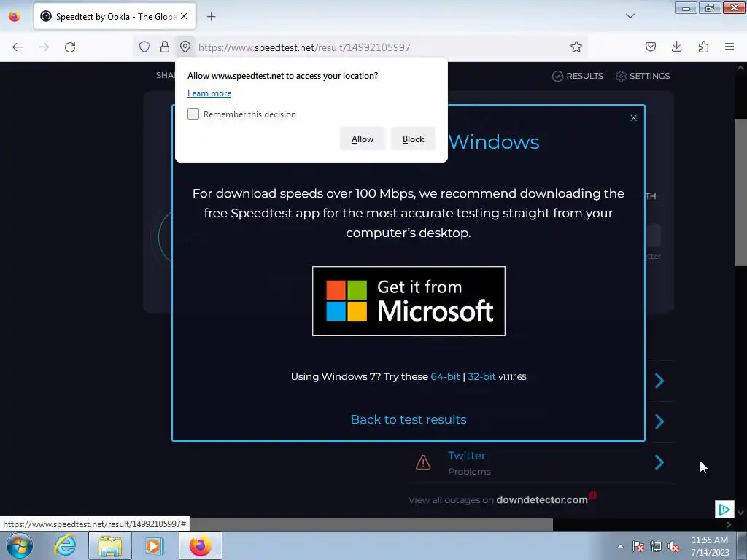
Task: Close the Speedtest by Ookla tab
Action: (184, 16)
